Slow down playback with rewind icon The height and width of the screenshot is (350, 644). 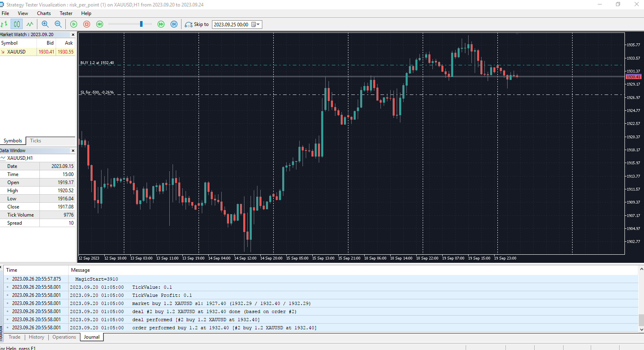pyautogui.click(x=99, y=24)
